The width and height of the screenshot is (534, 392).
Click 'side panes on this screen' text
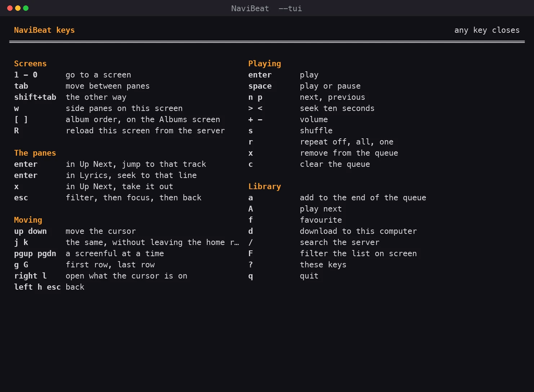pos(124,108)
